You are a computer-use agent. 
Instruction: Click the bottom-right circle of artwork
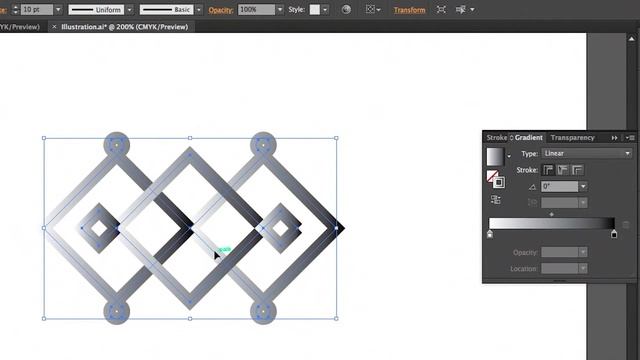point(263,311)
